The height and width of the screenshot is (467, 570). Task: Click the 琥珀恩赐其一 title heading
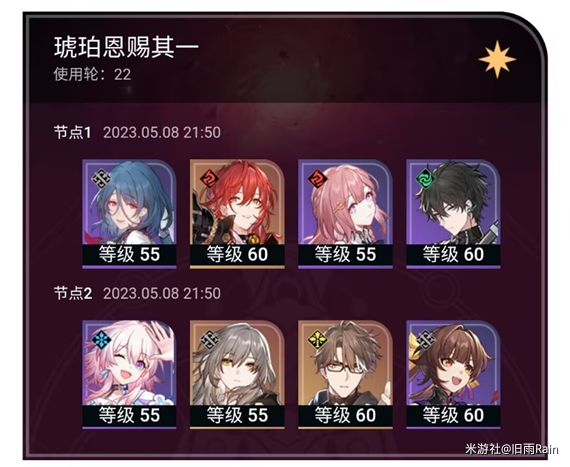(127, 47)
